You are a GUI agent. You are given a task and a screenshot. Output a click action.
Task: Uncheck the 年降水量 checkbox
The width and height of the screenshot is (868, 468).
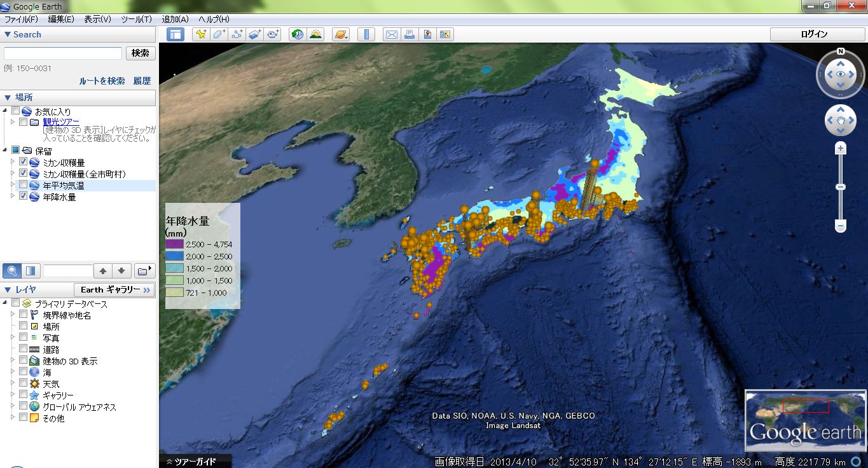tap(23, 196)
